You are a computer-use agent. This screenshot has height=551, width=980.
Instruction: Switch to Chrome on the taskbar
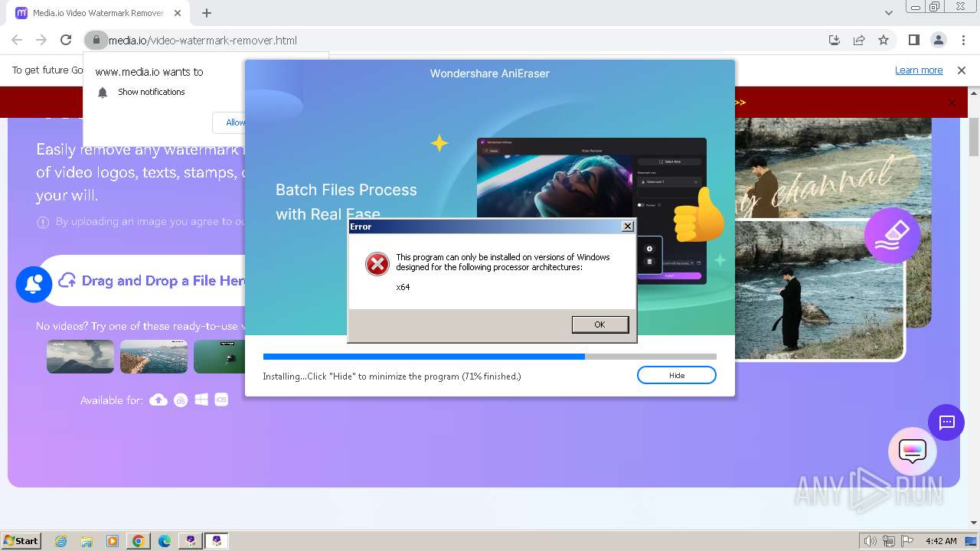[x=138, y=541]
